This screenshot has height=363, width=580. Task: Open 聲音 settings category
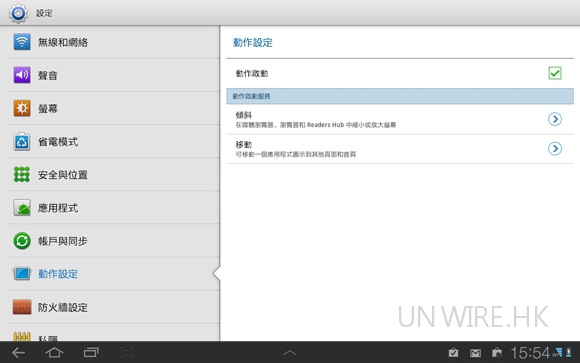pyautogui.click(x=113, y=75)
